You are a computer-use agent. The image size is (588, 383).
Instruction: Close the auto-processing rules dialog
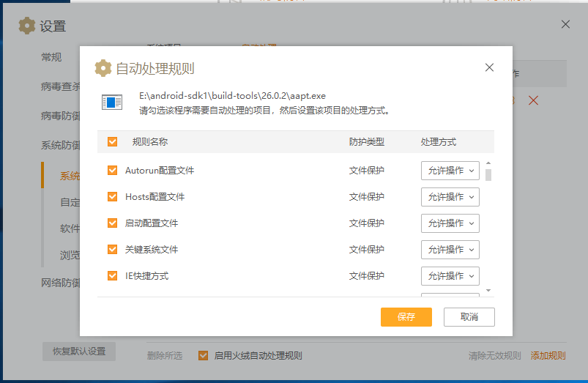[490, 67]
